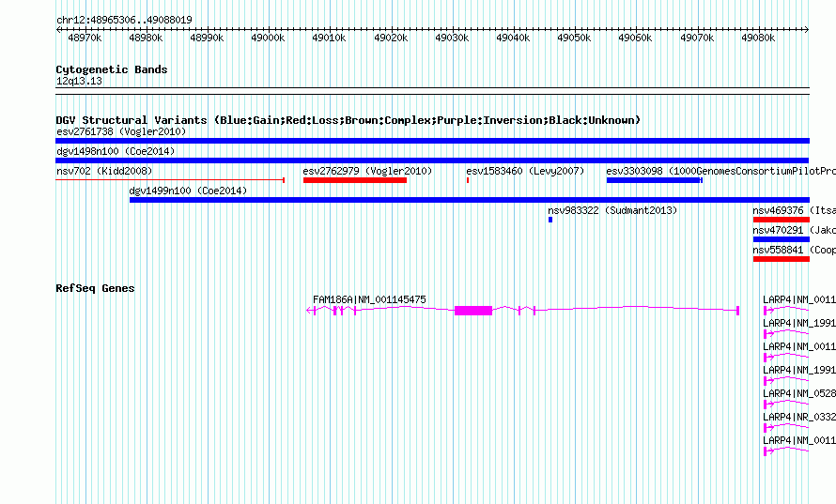Open the esv3303098 1000GenomesConsortium variant label
The image size is (836, 504).
[x=720, y=171]
